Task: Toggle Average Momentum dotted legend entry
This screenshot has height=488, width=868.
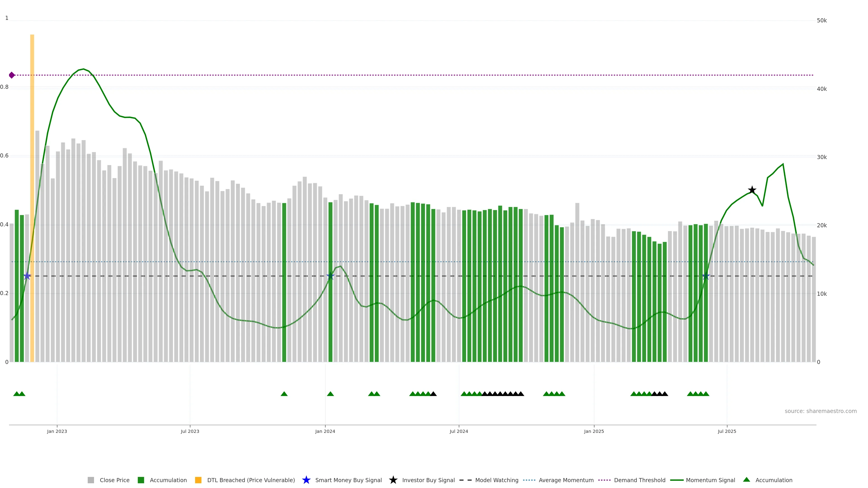Action: tap(529, 480)
